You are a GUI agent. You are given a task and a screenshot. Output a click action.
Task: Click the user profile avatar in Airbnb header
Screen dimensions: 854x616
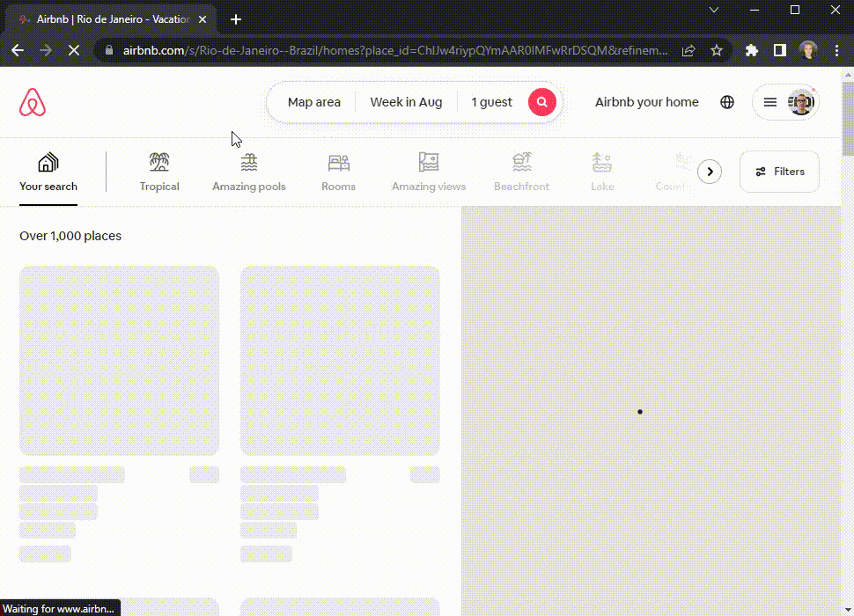(x=801, y=102)
